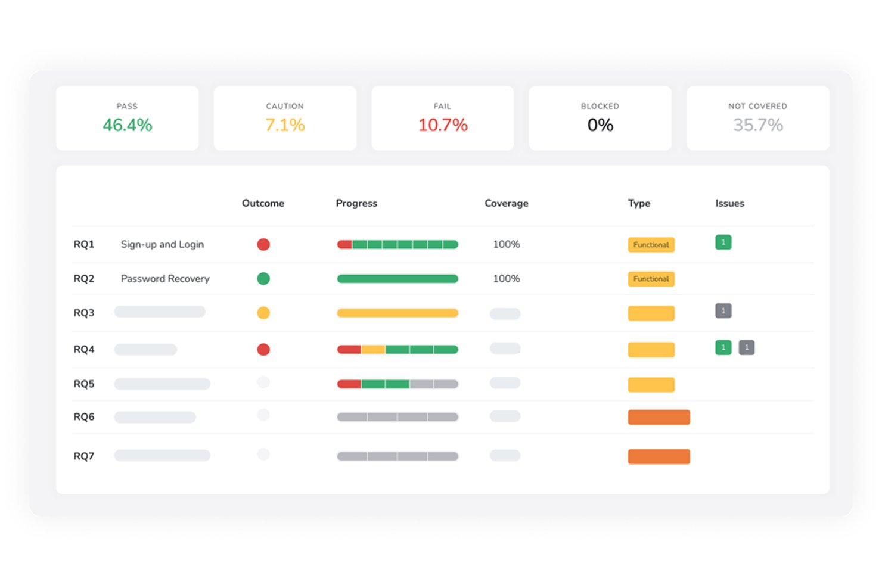Click the Coverage column header
Screen dimensions: 882x588
click(x=507, y=203)
